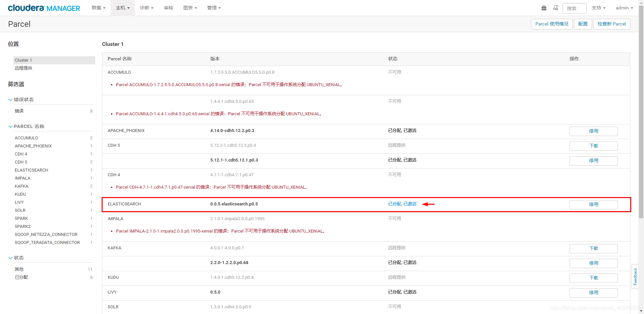Open the 支持 dropdown

[598, 8]
